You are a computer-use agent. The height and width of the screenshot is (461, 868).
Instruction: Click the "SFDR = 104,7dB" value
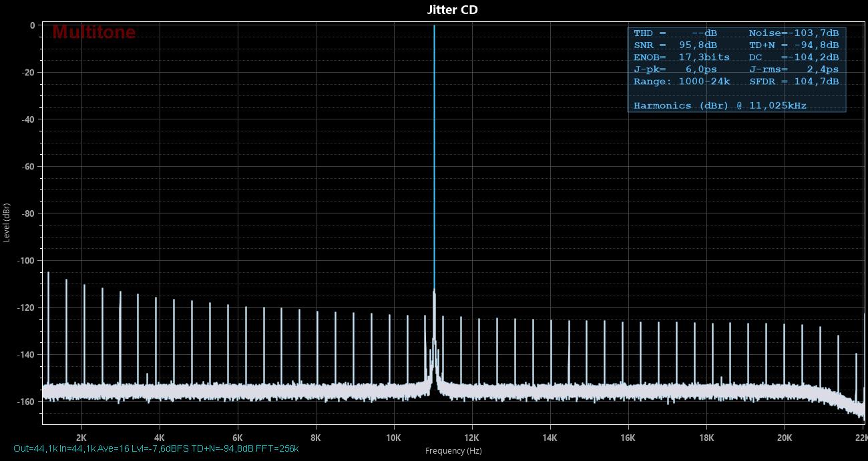pos(794,81)
